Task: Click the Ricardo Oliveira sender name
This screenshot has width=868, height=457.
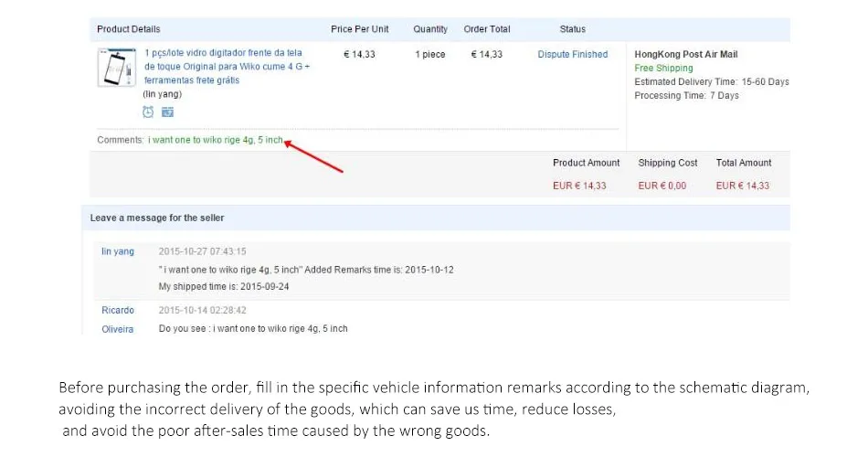Action: [118, 319]
